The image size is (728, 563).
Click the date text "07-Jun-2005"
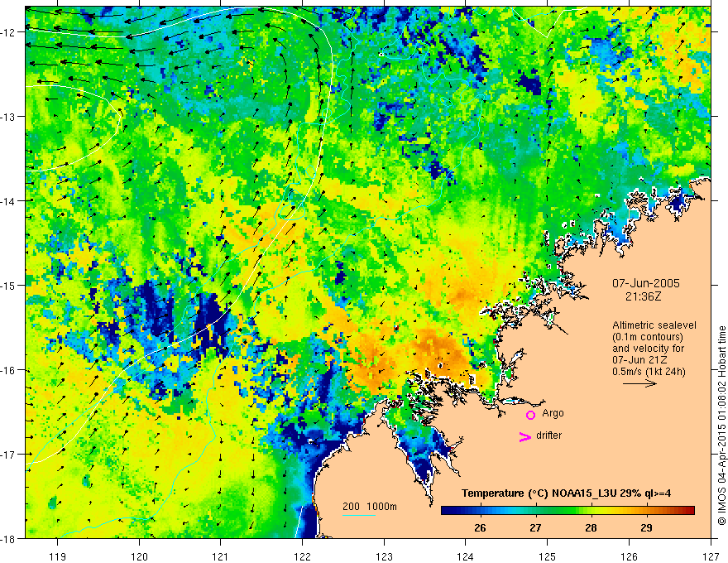(x=646, y=283)
